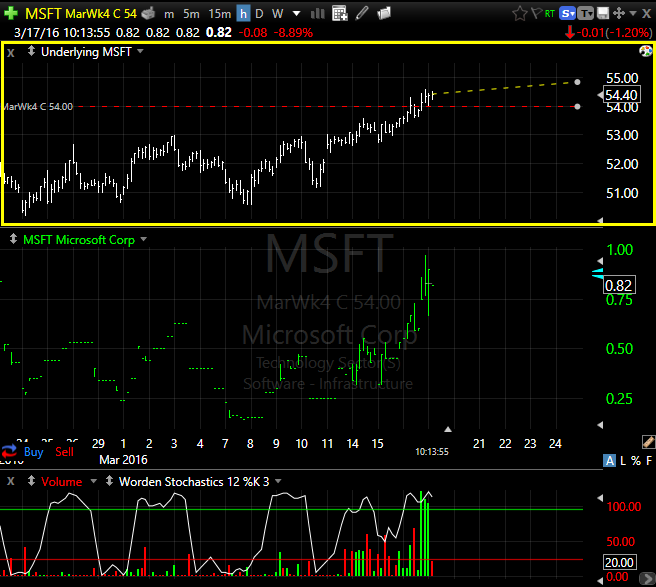The width and height of the screenshot is (656, 587).
Task: Click the Buy button
Action: (33, 451)
